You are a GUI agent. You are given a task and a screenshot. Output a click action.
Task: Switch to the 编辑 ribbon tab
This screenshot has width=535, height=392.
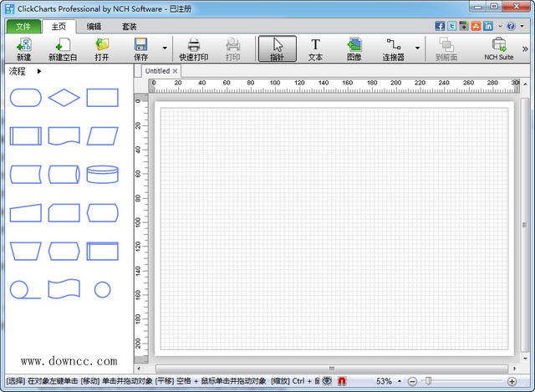[x=94, y=26]
